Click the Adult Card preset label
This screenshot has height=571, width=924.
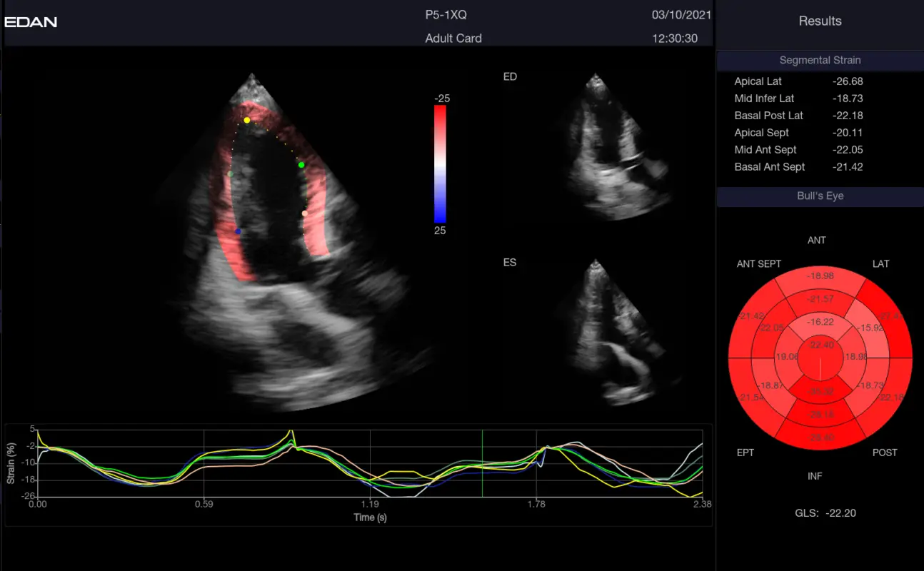pyautogui.click(x=453, y=39)
